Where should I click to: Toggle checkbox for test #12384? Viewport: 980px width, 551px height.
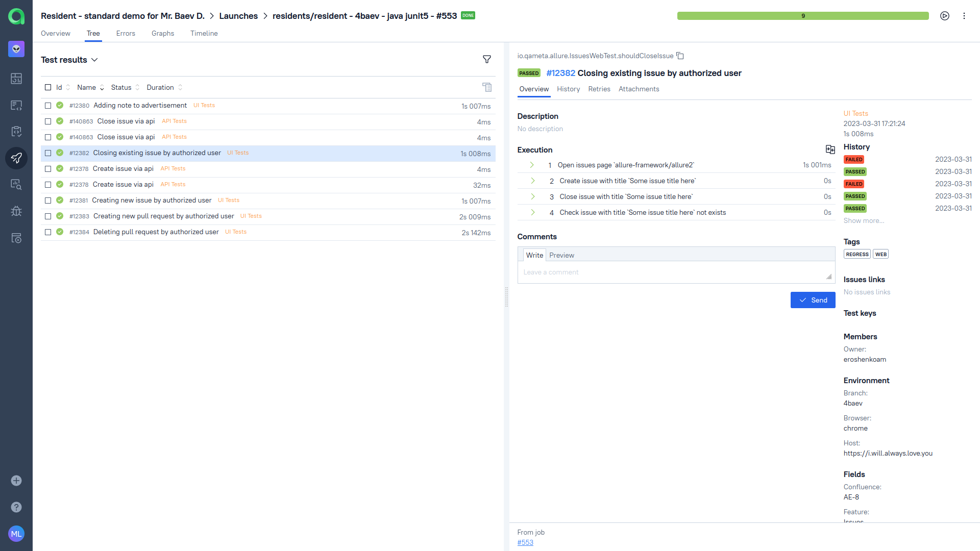48,232
